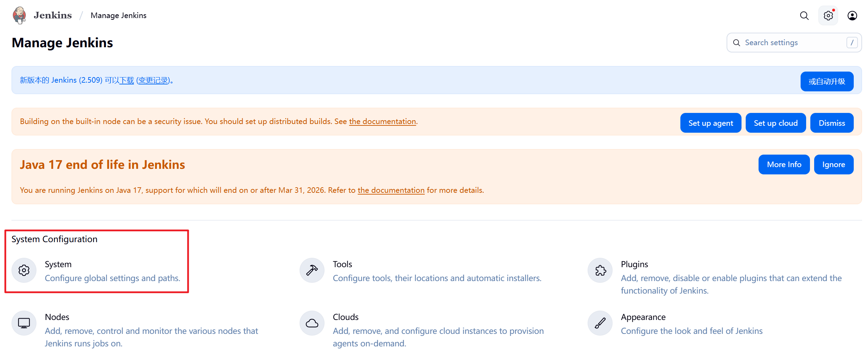868x362 pixels.
Task: Ignore the Java 17 end of life warning
Action: (833, 165)
